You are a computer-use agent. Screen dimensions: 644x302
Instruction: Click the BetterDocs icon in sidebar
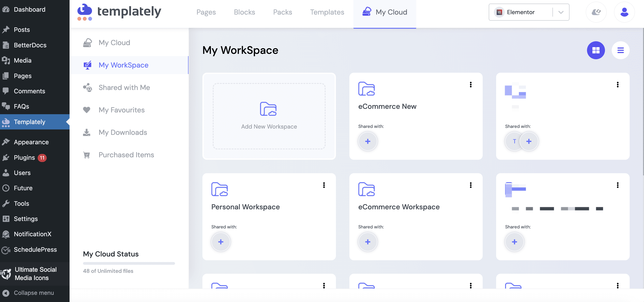coord(6,45)
